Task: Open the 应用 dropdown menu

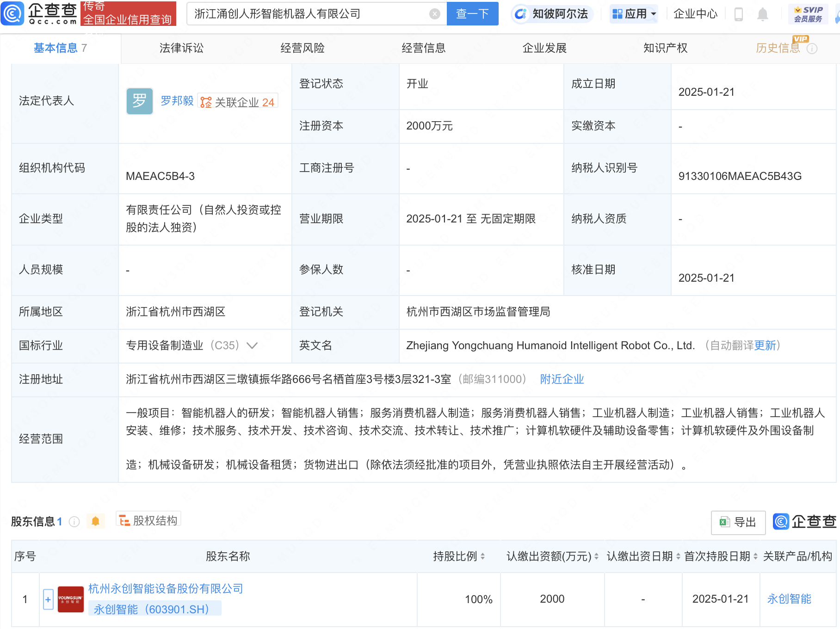Action: tap(633, 14)
